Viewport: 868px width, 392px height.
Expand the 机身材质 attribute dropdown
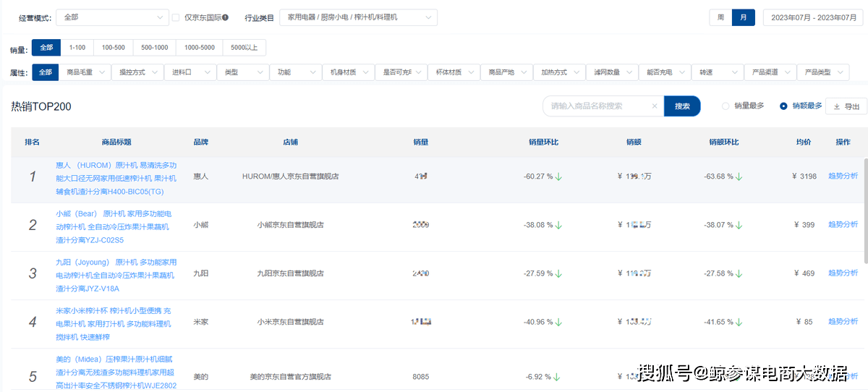pos(349,72)
